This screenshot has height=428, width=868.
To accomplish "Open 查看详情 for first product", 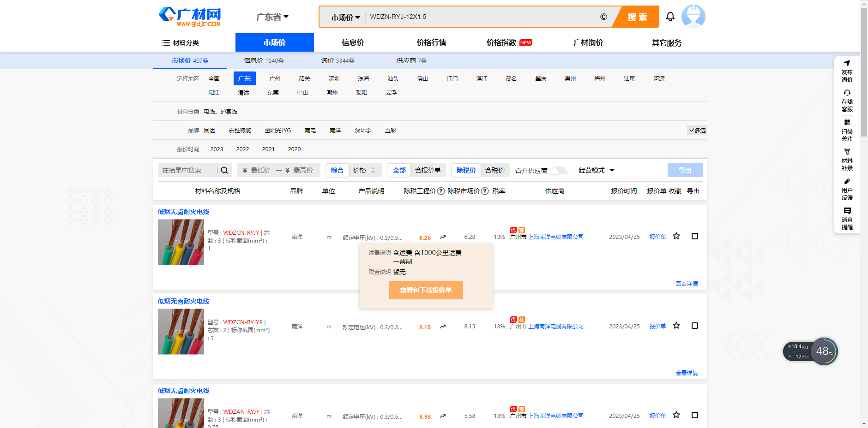I will pos(687,284).
